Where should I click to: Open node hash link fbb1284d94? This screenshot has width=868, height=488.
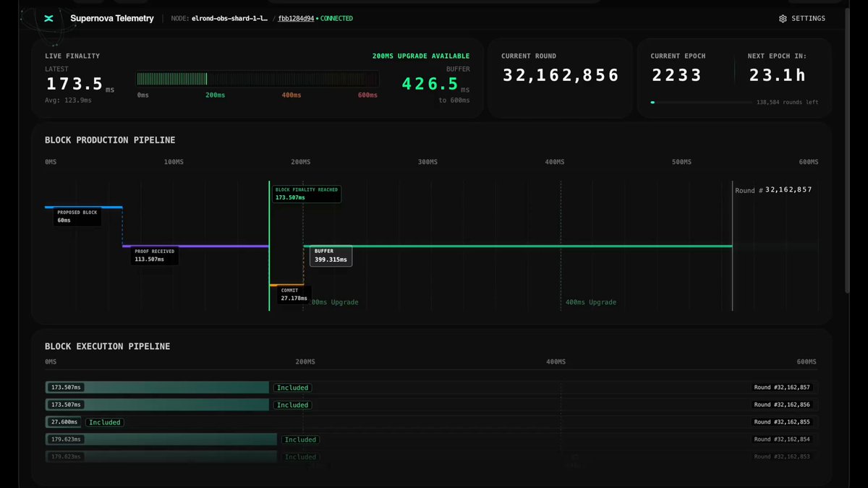pyautogui.click(x=296, y=19)
